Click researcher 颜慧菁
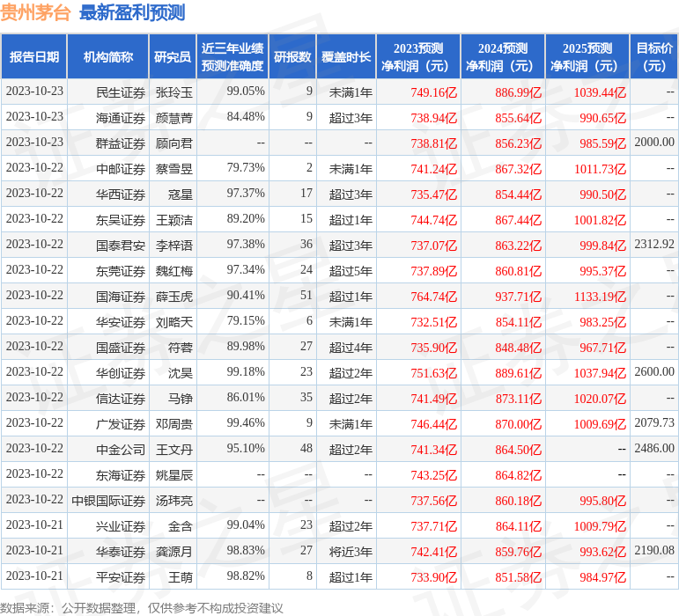The width and height of the screenshot is (679, 616). pos(174,118)
